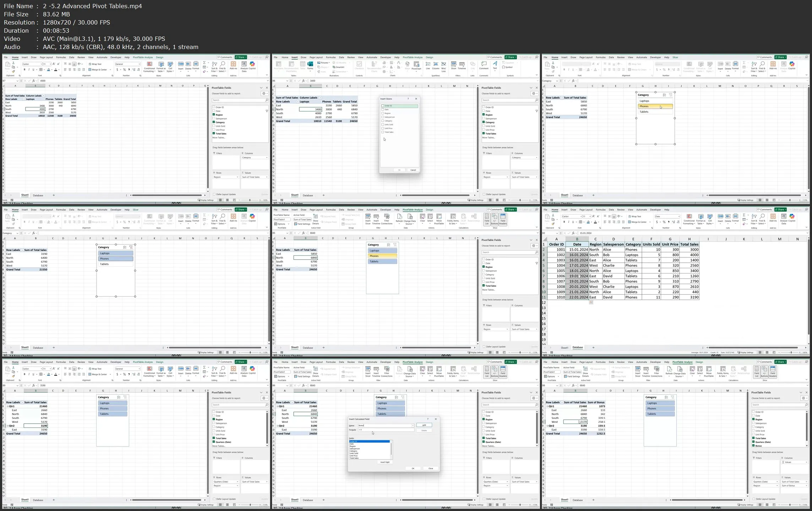The height and width of the screenshot is (511, 812).
Task: Open Calibri font dropdown in the Database sheet frame
Action: click(x=581, y=216)
